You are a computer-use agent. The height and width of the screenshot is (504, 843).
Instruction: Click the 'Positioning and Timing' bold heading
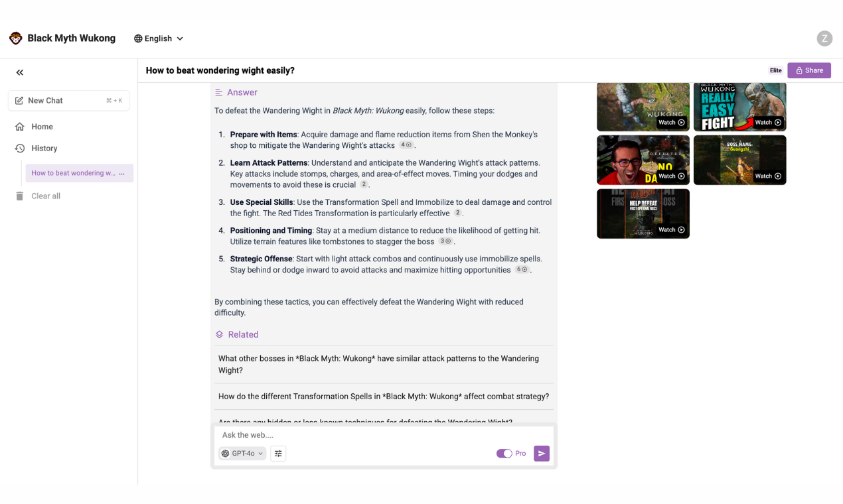pyautogui.click(x=271, y=231)
